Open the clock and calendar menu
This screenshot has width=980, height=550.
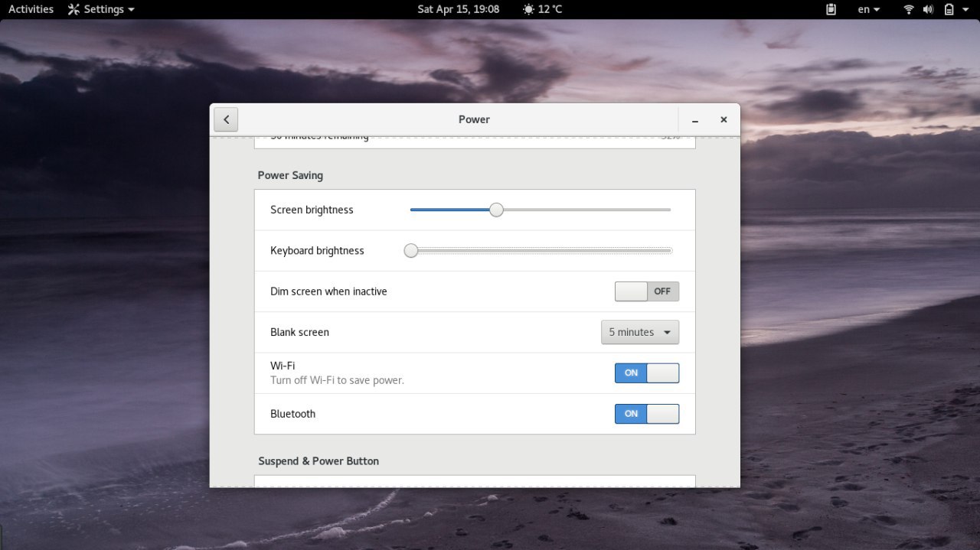pos(459,9)
